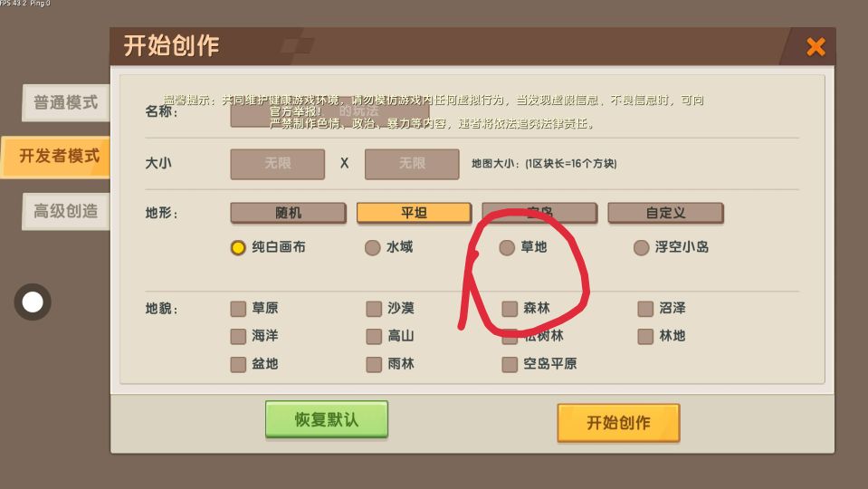868x489 pixels.
Task: Choose 随机 terrain type
Action: coord(289,213)
